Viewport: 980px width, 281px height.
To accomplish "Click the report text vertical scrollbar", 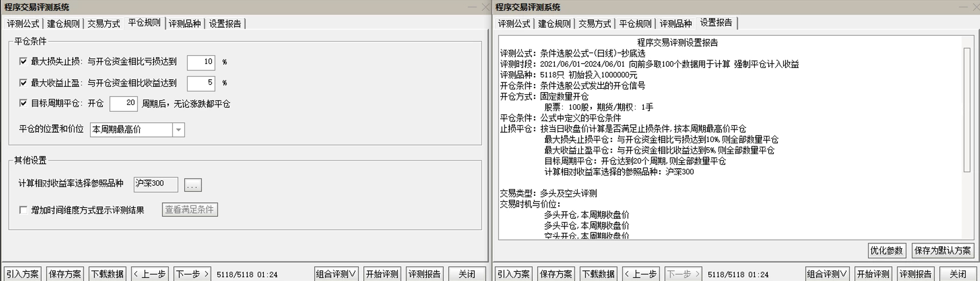I will click(967, 110).
